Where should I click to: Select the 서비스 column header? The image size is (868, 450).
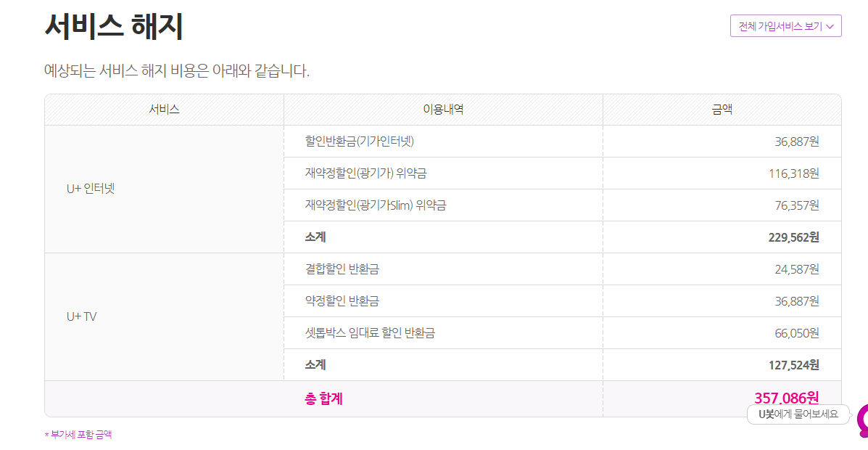pos(165,110)
